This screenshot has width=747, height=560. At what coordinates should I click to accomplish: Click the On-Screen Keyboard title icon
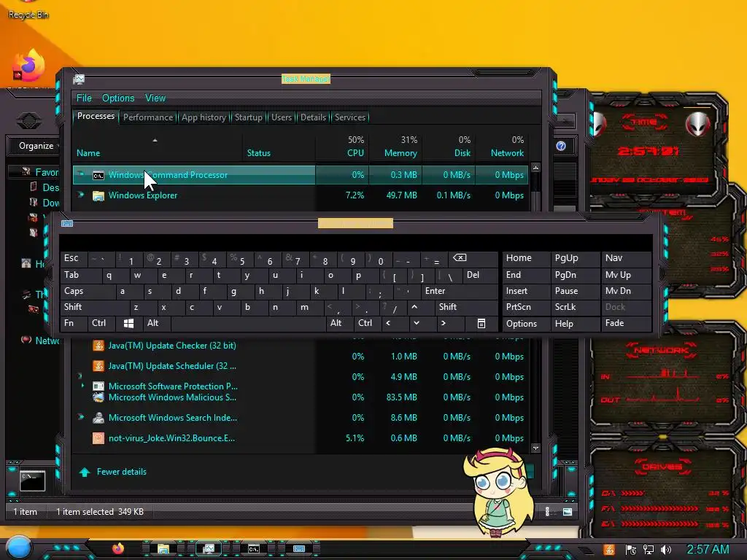(66, 223)
